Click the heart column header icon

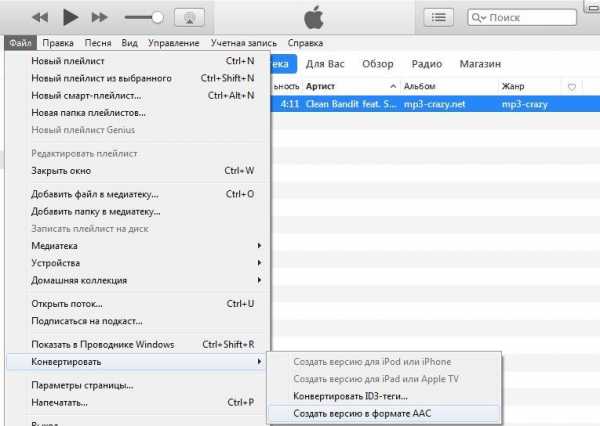(571, 87)
